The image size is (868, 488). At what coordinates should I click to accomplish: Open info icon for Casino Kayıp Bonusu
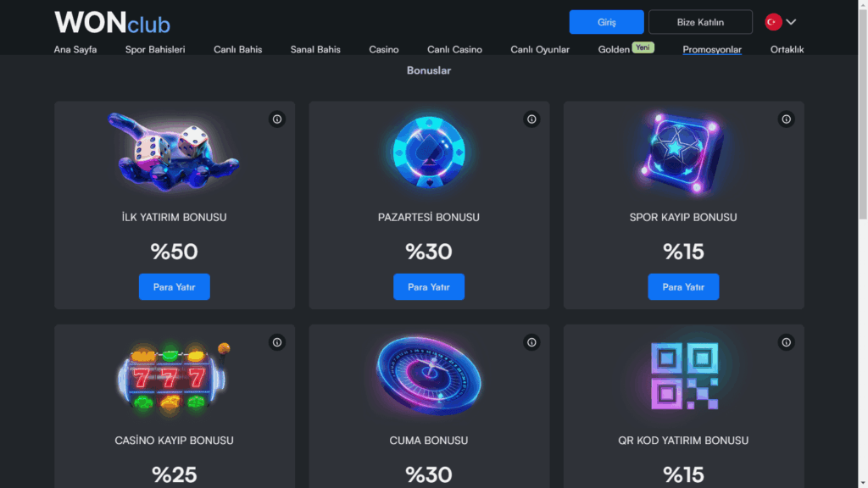pos(277,342)
